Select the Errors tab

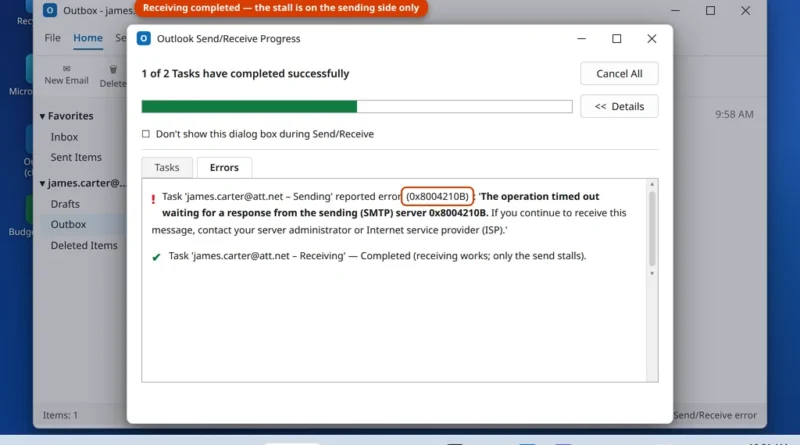[224, 167]
